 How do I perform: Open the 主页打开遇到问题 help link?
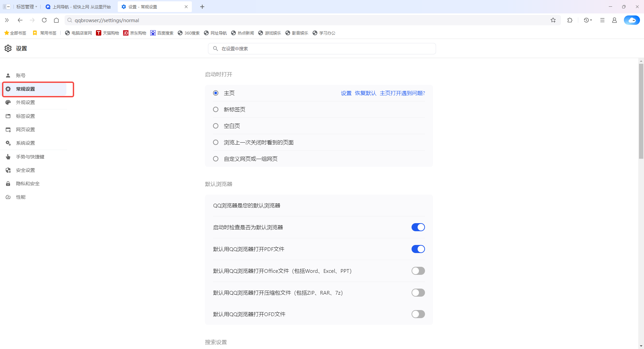[x=402, y=93]
